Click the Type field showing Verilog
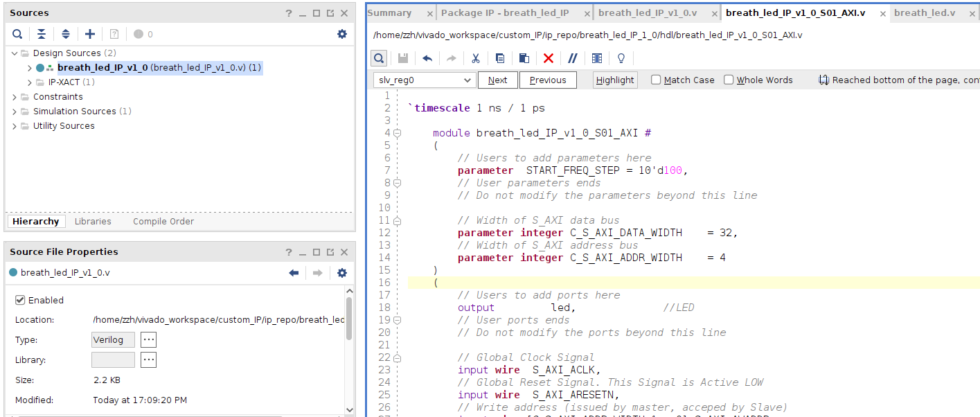The height and width of the screenshot is (417, 980). coord(113,340)
